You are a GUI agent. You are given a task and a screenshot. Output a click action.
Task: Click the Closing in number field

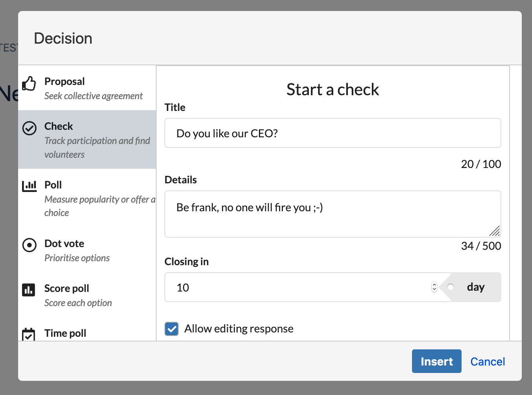point(299,288)
